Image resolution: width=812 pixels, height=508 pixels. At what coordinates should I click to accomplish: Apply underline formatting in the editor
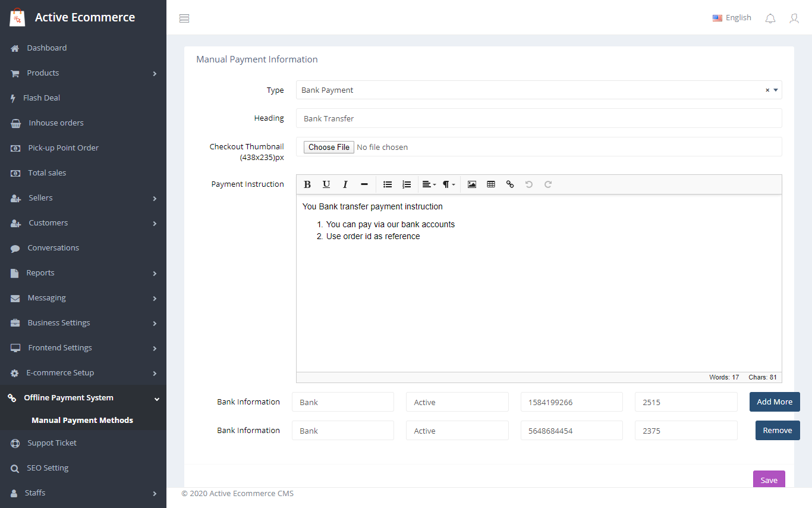click(x=326, y=184)
